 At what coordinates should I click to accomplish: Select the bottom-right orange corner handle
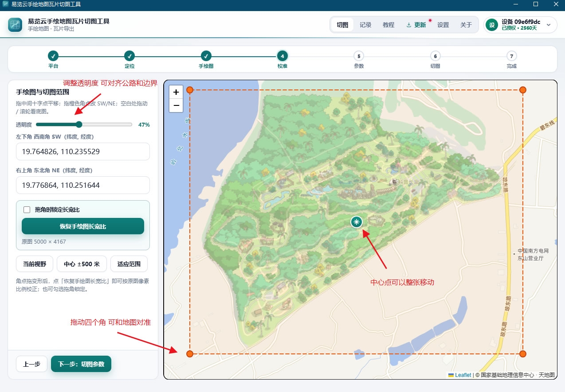click(x=523, y=353)
